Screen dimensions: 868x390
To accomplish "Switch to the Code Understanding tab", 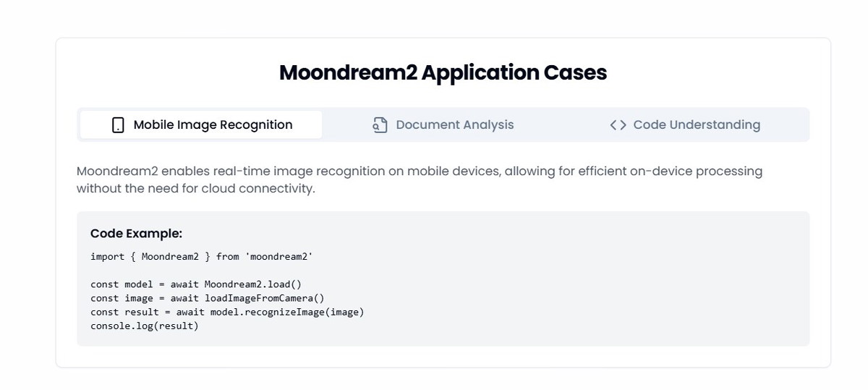I will [685, 124].
